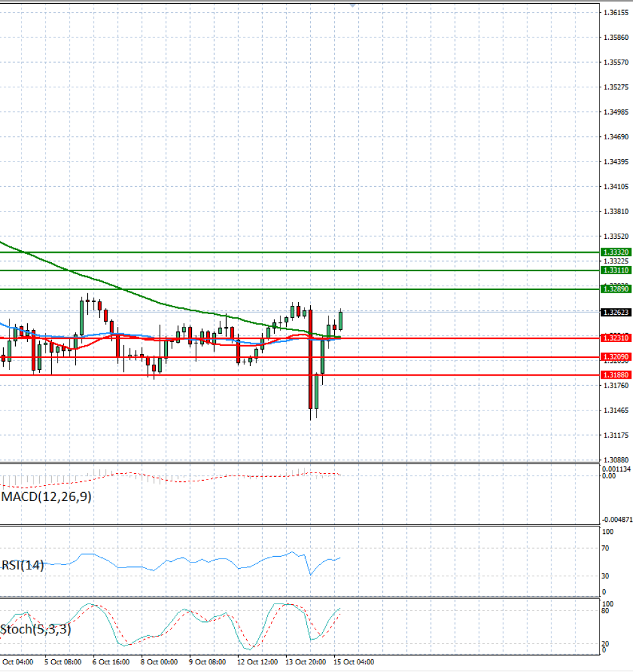Select the red 1.31880 support price label

616,375
